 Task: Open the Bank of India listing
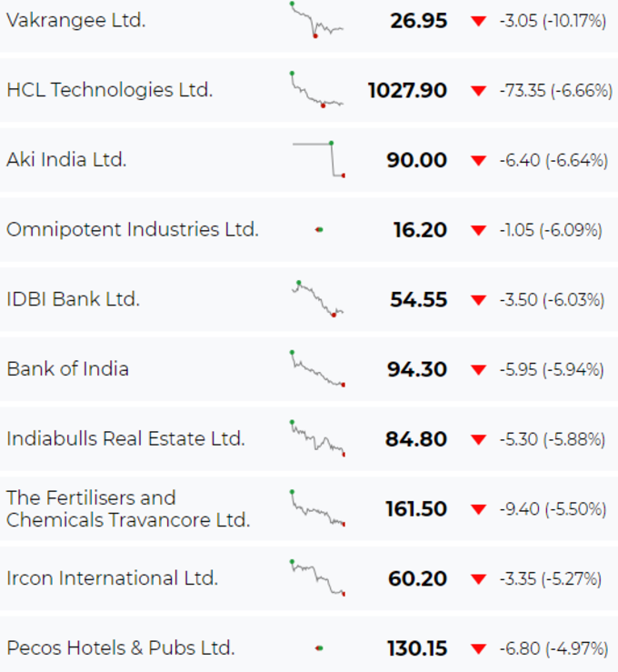pos(67,369)
